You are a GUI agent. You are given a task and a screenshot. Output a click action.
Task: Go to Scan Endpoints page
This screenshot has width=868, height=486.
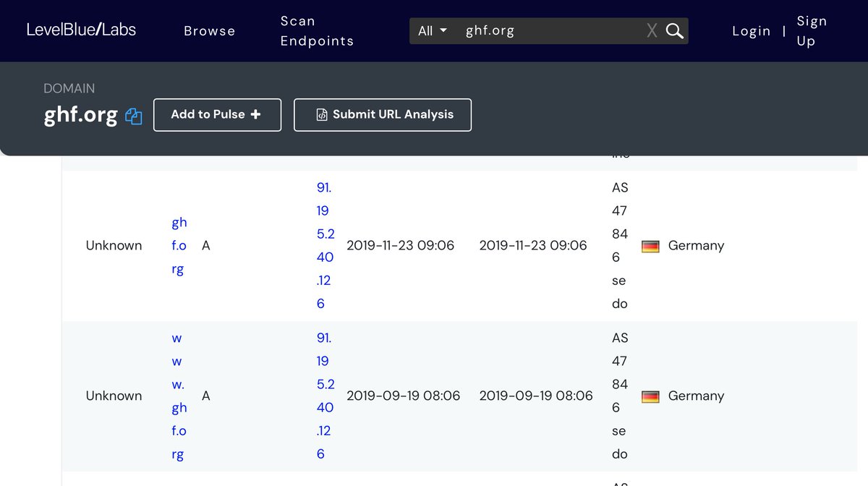[x=317, y=31]
